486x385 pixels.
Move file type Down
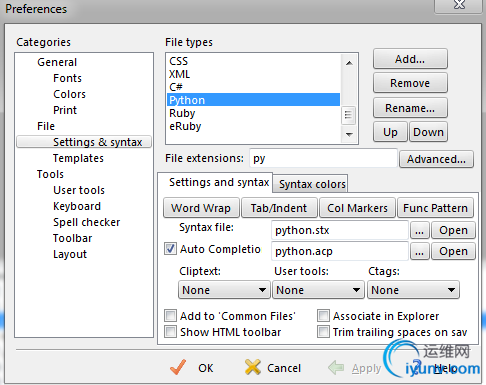tap(428, 132)
